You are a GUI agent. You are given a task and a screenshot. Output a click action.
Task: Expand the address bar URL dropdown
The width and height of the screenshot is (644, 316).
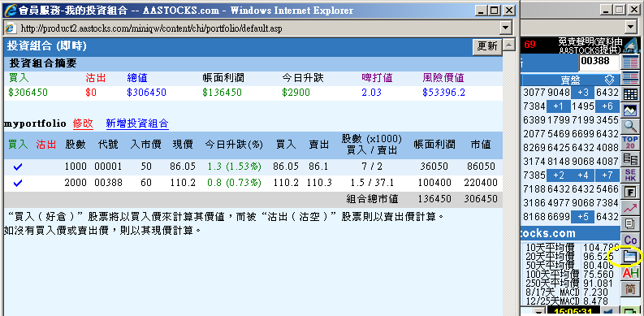pos(506,28)
